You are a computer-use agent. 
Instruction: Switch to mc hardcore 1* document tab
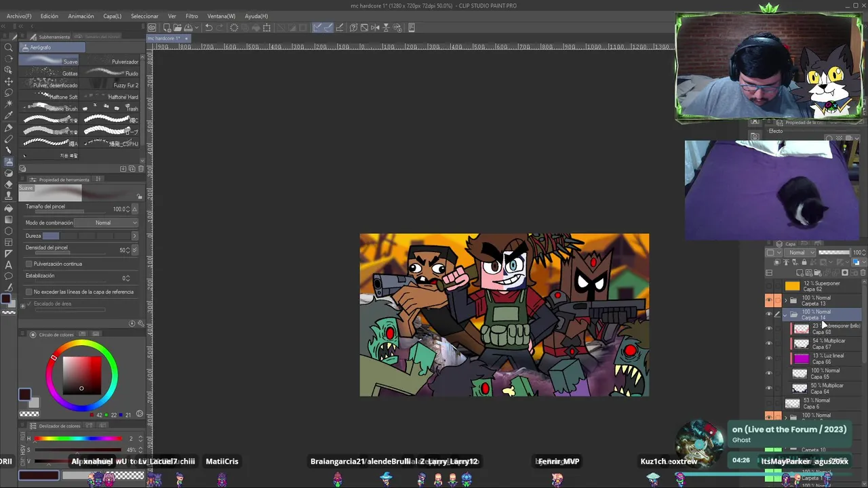tap(167, 39)
